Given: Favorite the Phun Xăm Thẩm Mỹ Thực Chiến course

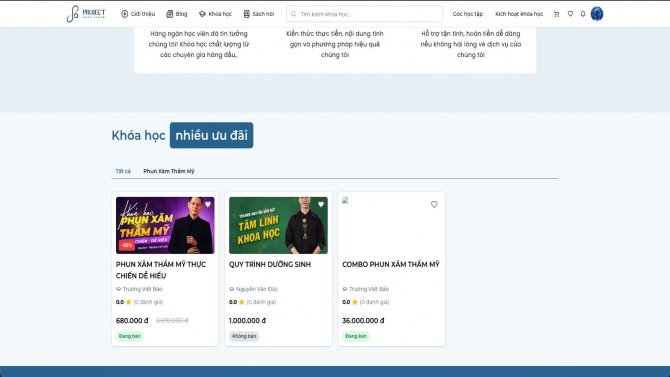Looking at the screenshot, I should click(x=208, y=204).
